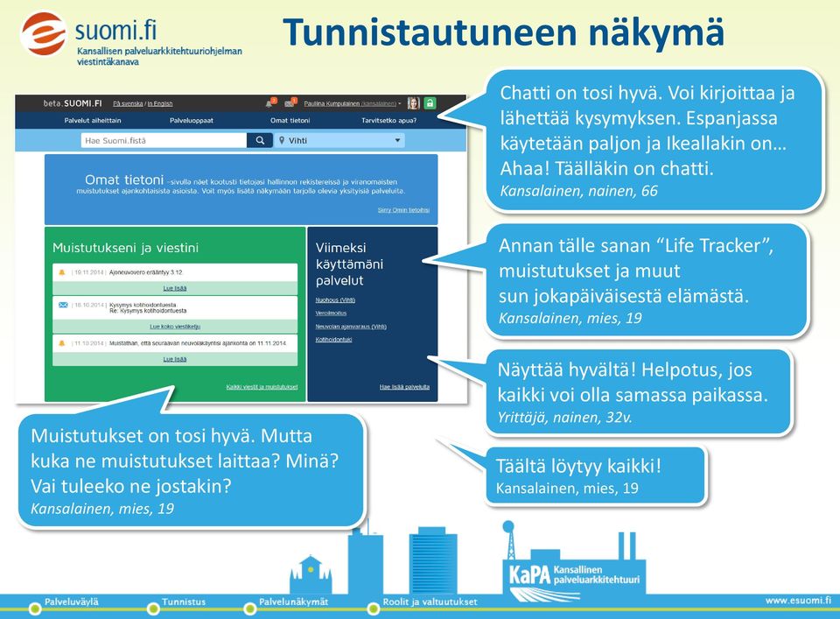Select the Re: Kysymys kotihoidontuesta message text
The width and height of the screenshot is (840, 619).
(148, 311)
